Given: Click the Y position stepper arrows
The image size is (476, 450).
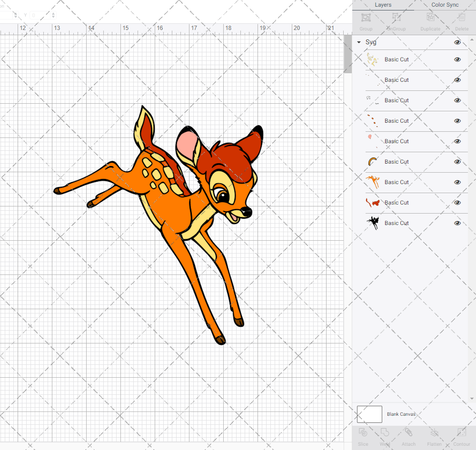Looking at the screenshot, I should point(53,15).
